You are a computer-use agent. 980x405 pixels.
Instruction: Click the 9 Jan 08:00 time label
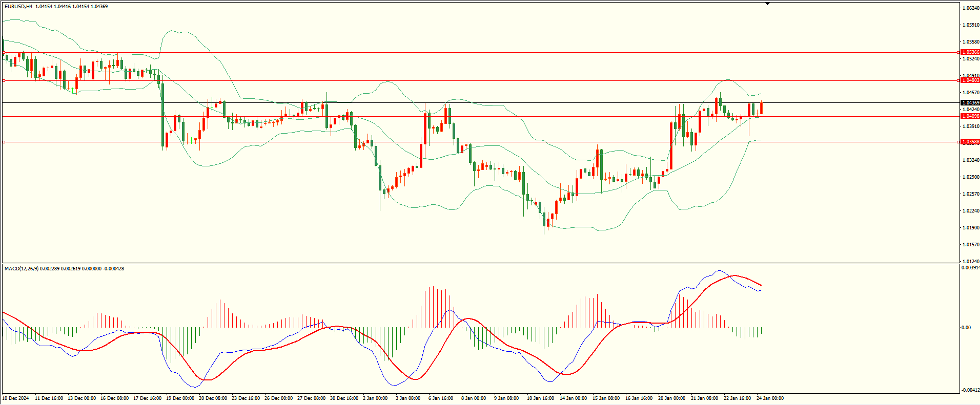tap(506, 398)
